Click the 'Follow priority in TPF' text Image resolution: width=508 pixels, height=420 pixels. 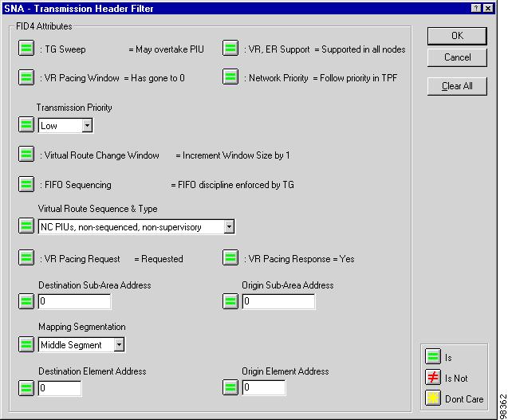coord(358,78)
